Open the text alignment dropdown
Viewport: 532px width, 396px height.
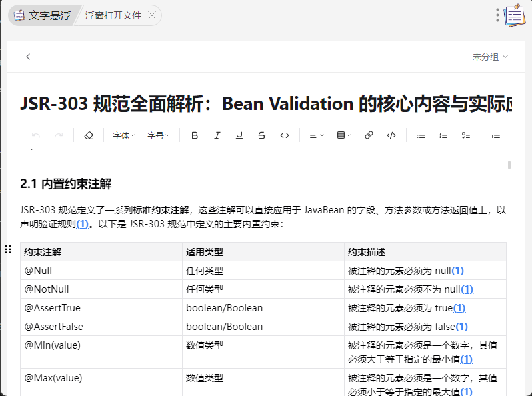317,135
